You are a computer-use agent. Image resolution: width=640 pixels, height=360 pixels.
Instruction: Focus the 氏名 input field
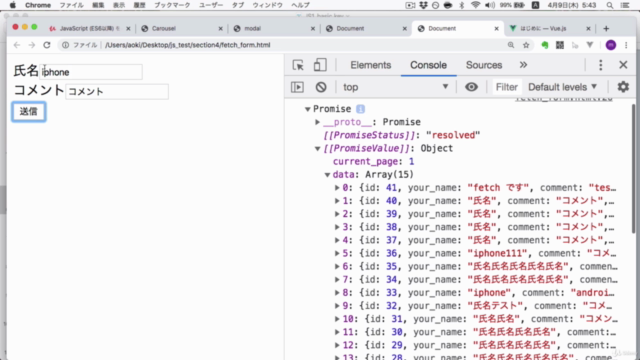point(91,72)
